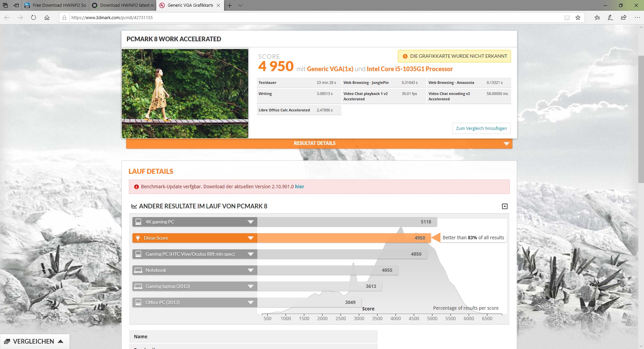Viewport: 644px width, 349px height.
Task: Refresh the current page
Action: (34, 18)
